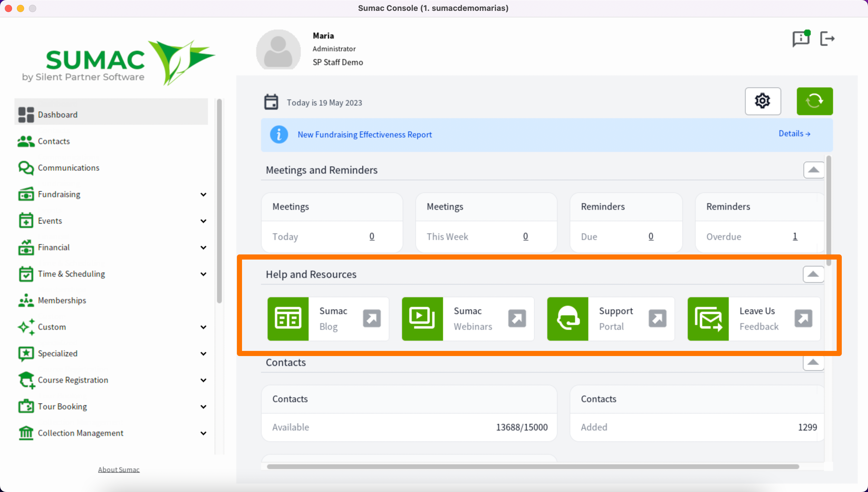Click the Events calendar plus icon

[26, 221]
